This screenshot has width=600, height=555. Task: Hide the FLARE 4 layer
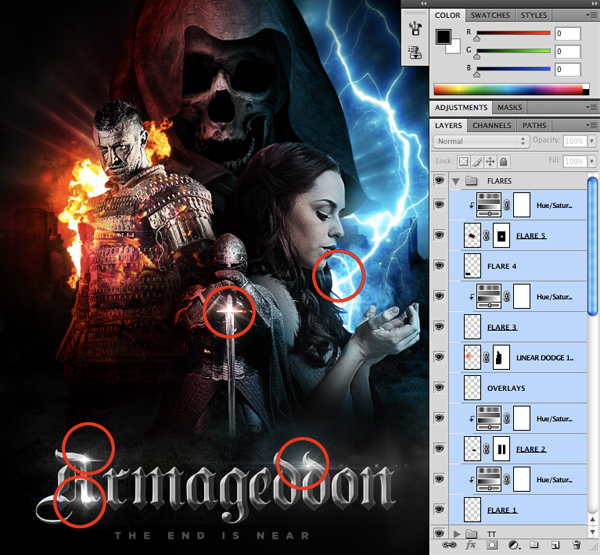pyautogui.click(x=439, y=267)
